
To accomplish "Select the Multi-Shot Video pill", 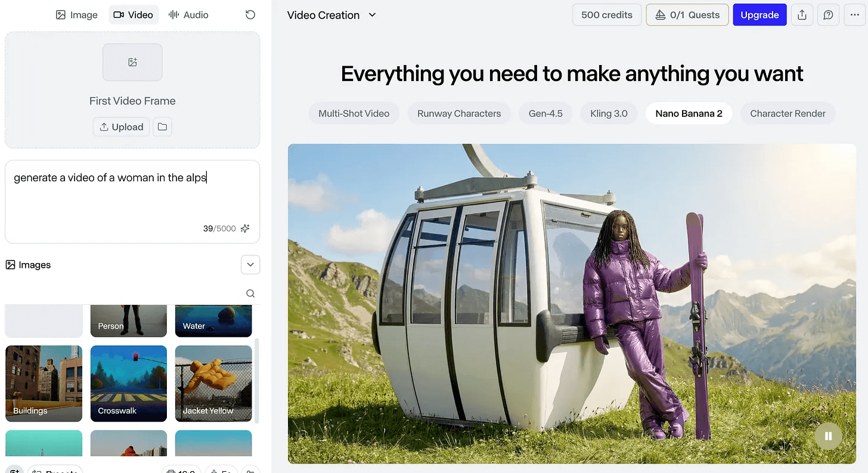I will tap(354, 113).
